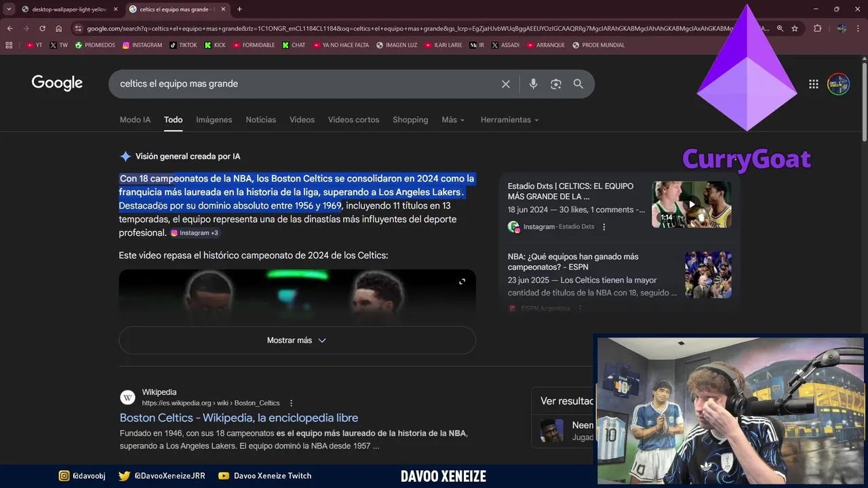Play the 2024 Celtics championship video preview
The width and height of the screenshot is (868, 488).
[297, 296]
